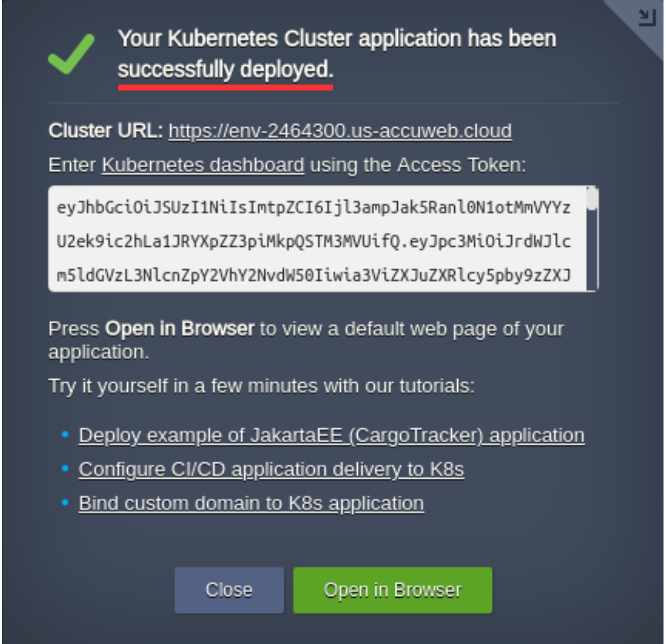Open the Configure CI/CD delivery tutorial link
Viewport: 666px width, 644px height.
pos(271,469)
